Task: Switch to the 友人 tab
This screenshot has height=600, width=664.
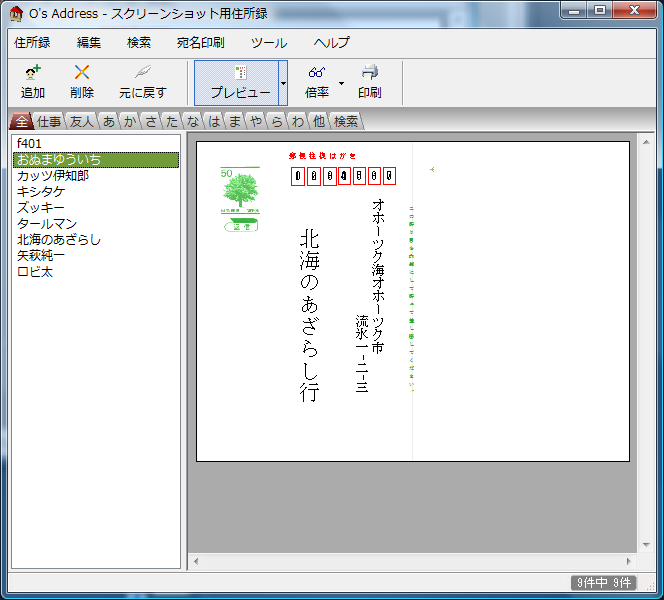Action: [81, 121]
